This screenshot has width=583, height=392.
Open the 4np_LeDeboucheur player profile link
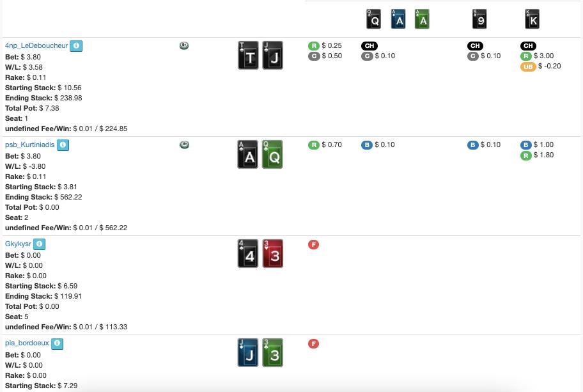pyautogui.click(x=36, y=46)
